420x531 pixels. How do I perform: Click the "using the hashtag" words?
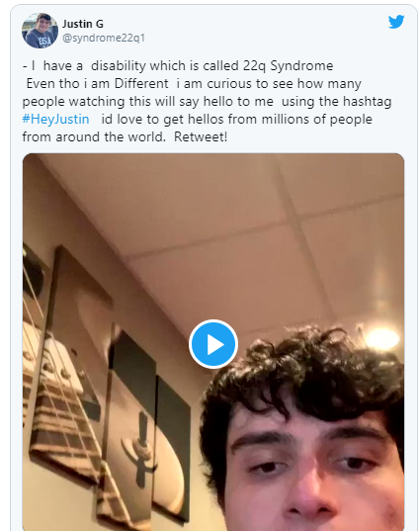(x=336, y=102)
